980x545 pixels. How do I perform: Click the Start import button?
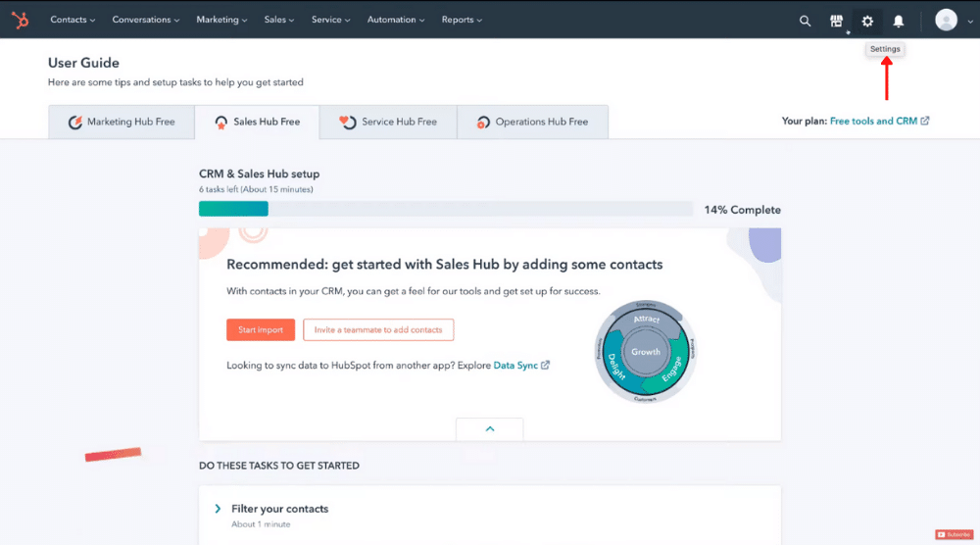(261, 329)
